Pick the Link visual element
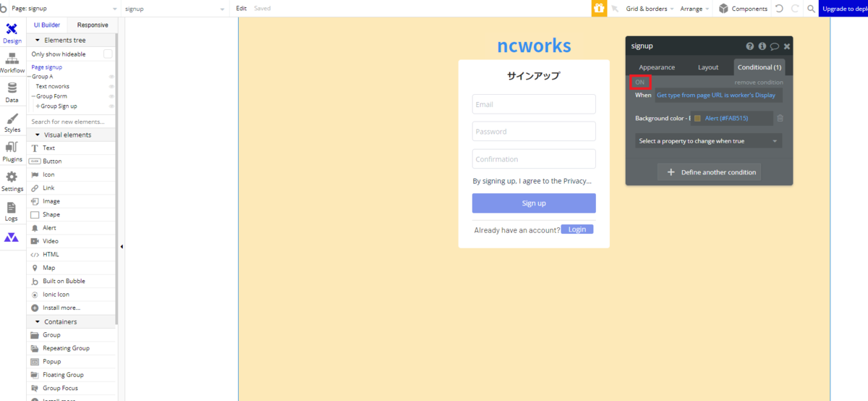Image resolution: width=868 pixels, height=401 pixels. (x=71, y=188)
